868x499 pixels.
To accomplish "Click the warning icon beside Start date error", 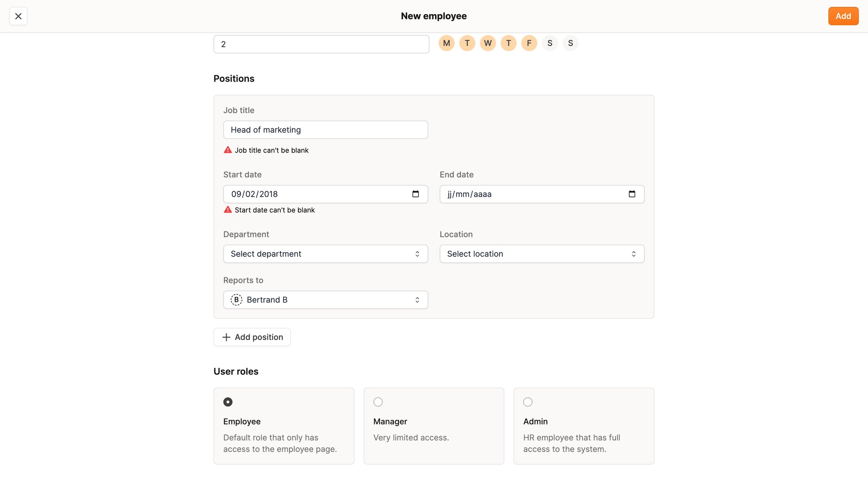I will click(x=228, y=209).
